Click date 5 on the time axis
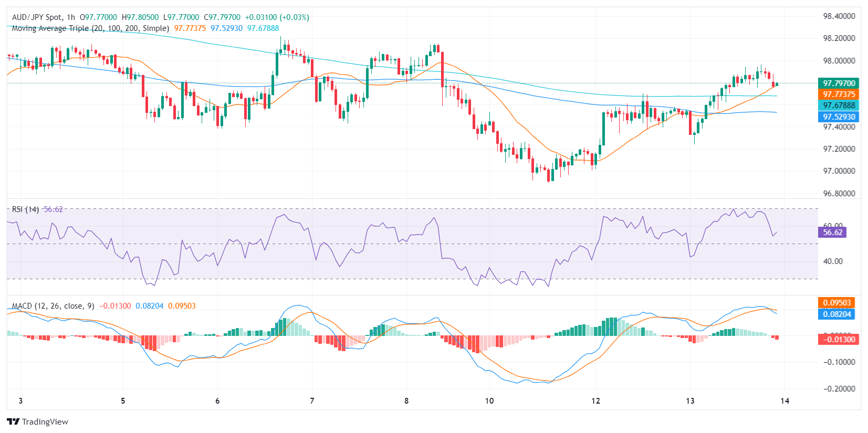Screen dimensions: 868x433 [x=123, y=401]
